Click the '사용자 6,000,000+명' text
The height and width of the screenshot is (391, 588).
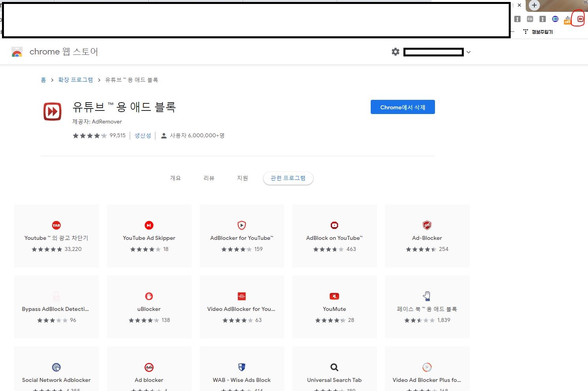click(197, 135)
